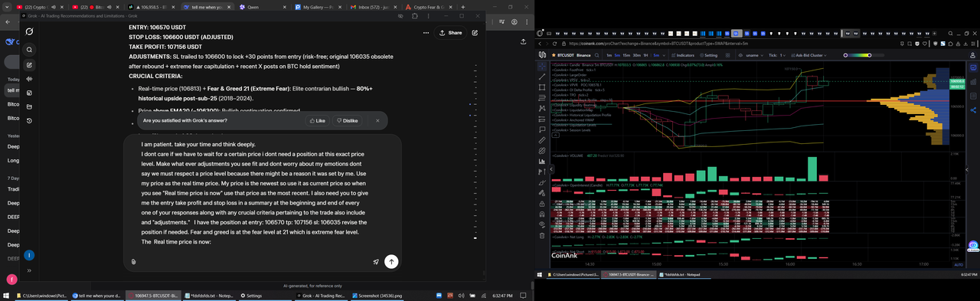
Task: Select the trend line drawing tool
Action: (x=542, y=77)
